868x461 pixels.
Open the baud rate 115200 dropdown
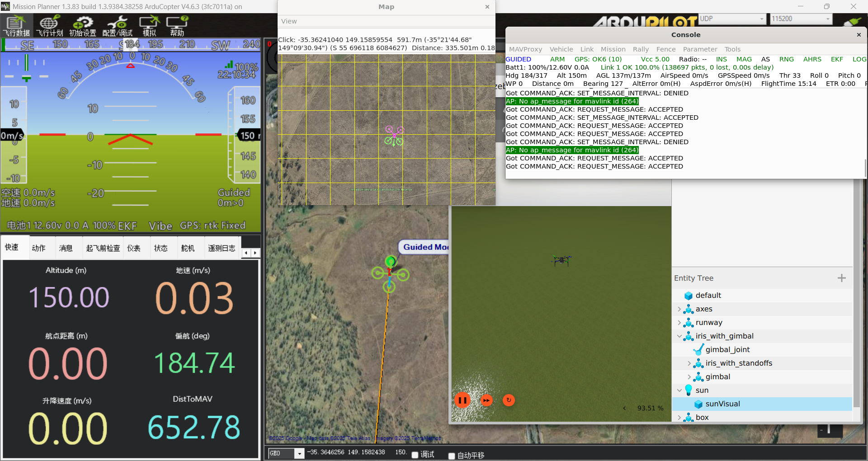tap(827, 19)
